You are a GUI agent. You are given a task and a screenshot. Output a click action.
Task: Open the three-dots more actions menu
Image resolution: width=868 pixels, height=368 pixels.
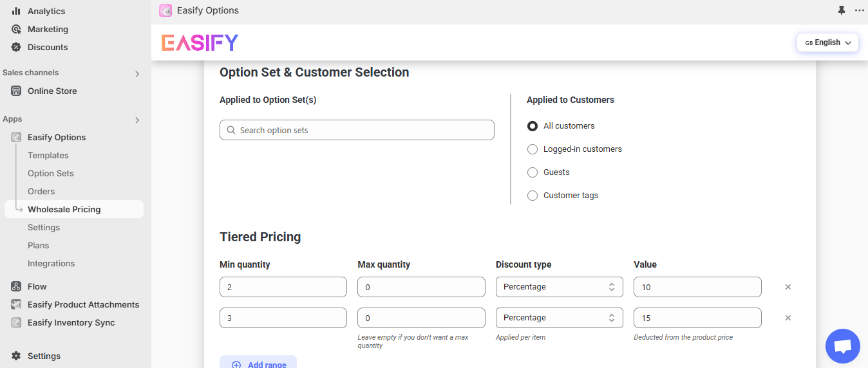(859, 10)
